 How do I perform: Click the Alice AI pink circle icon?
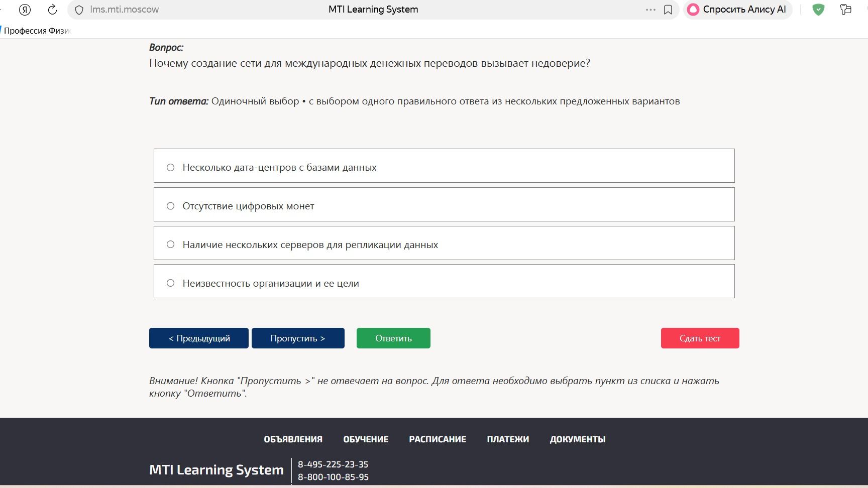[693, 10]
